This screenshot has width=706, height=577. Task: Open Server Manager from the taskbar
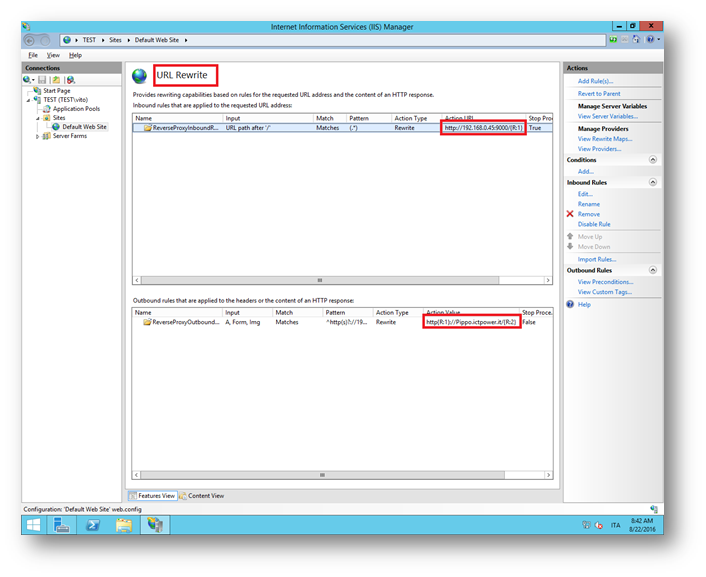[x=61, y=524]
